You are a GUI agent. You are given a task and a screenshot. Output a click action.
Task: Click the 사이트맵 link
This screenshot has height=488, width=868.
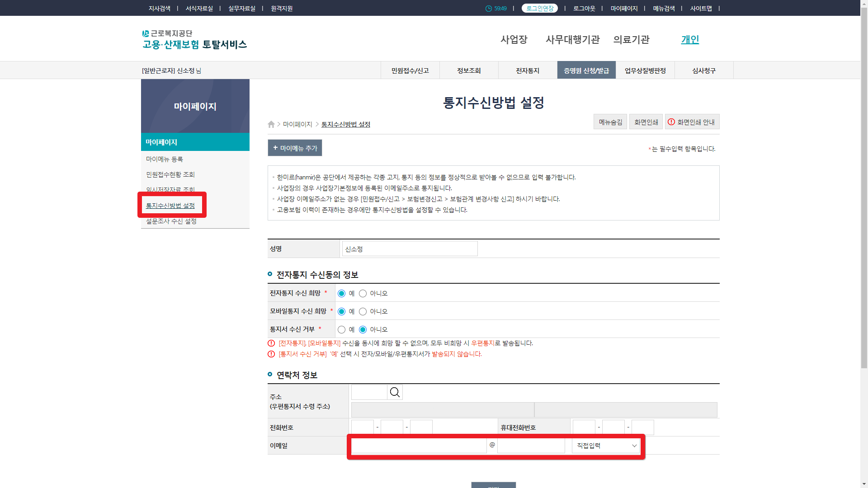coord(701,8)
